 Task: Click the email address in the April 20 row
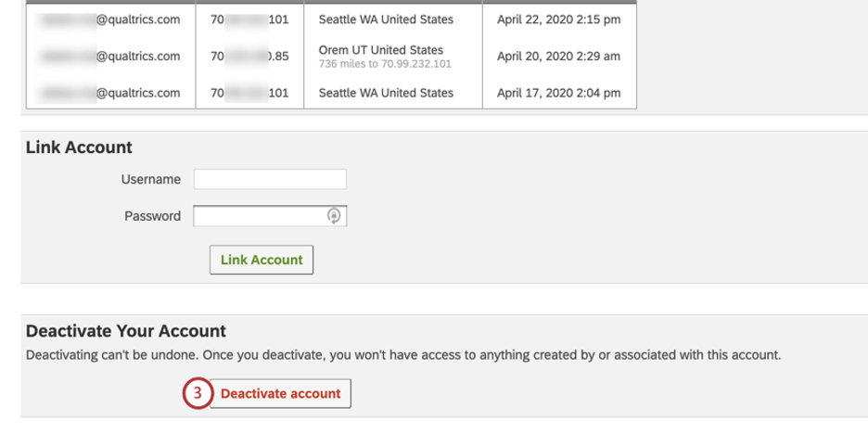point(109,57)
